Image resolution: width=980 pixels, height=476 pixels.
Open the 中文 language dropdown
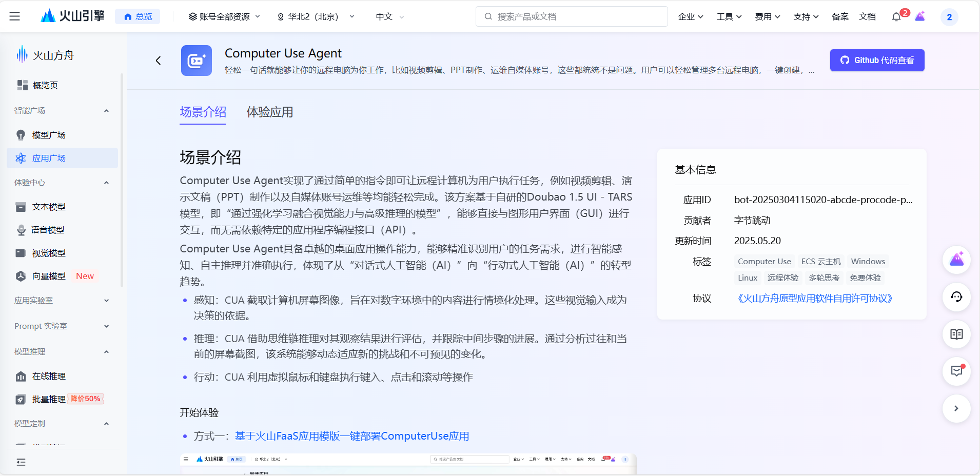pyautogui.click(x=389, y=16)
